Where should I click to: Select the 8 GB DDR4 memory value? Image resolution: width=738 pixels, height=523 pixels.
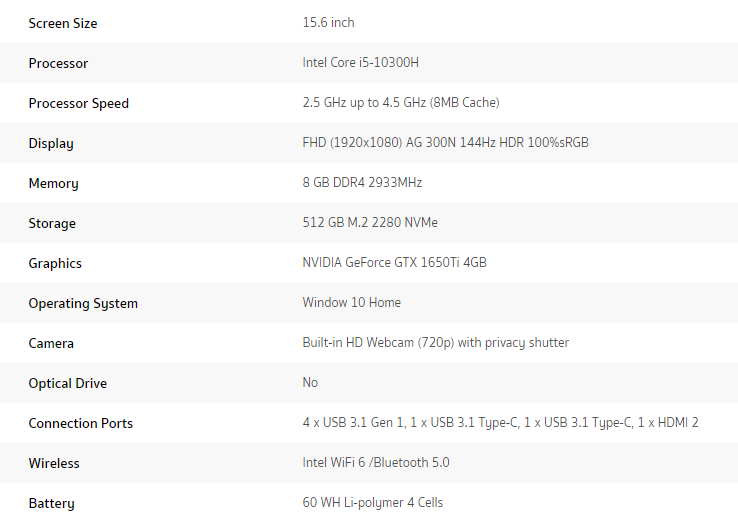click(x=362, y=182)
